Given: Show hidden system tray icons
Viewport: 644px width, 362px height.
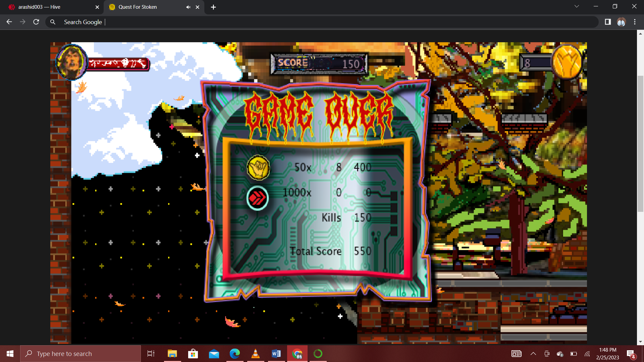Looking at the screenshot, I should tap(533, 354).
